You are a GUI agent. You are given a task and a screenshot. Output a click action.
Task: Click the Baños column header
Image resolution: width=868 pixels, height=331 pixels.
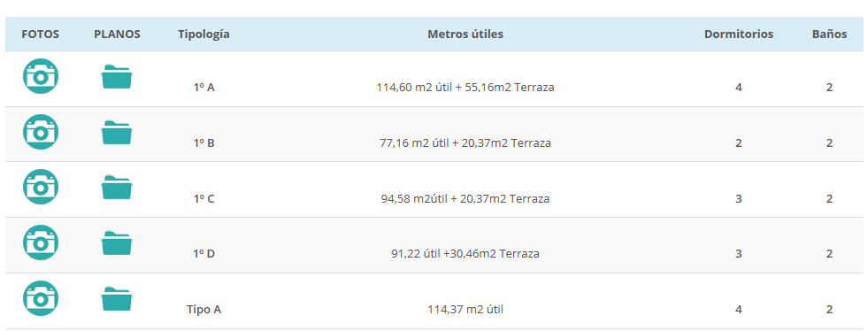(829, 35)
